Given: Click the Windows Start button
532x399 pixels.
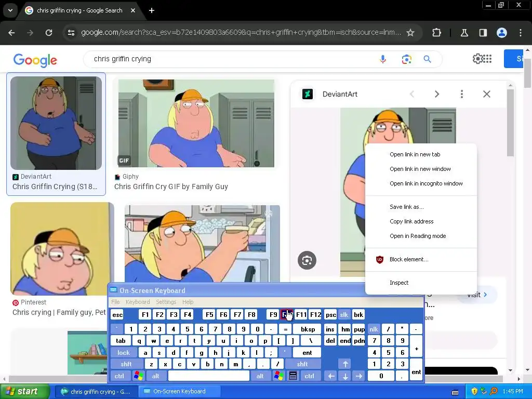Looking at the screenshot, I should pos(24,392).
